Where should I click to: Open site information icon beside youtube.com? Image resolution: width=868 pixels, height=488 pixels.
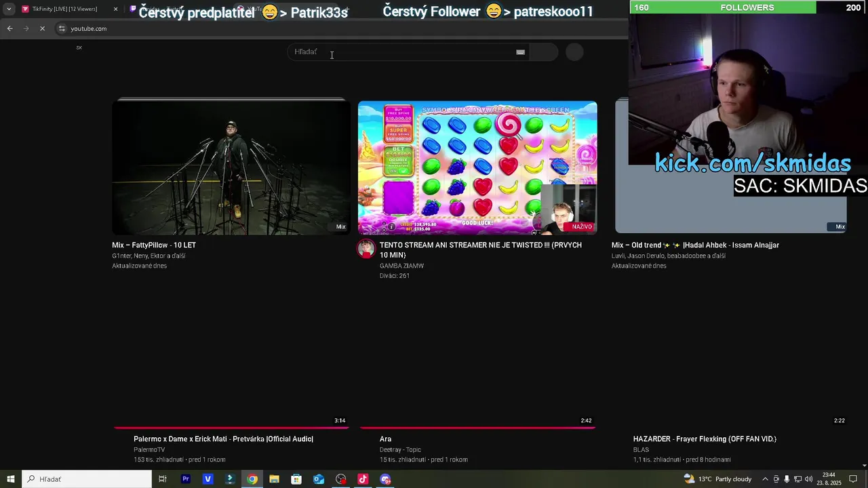coord(62,28)
